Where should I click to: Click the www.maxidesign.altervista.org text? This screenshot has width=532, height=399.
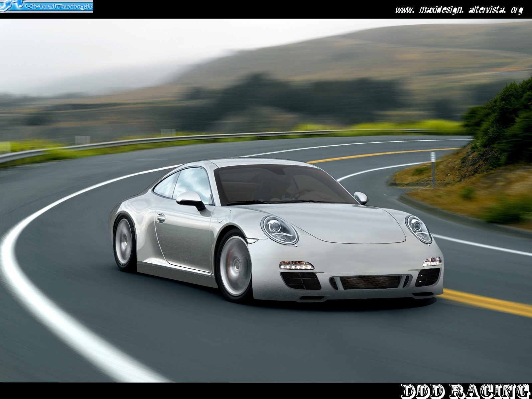[x=459, y=10]
